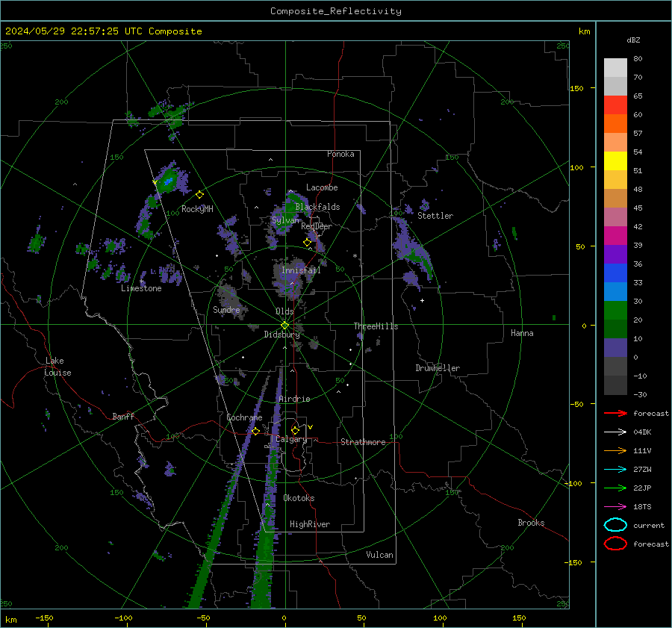Click the Drumheller city label
Image resolution: width=672 pixels, height=628 pixels.
click(x=438, y=368)
